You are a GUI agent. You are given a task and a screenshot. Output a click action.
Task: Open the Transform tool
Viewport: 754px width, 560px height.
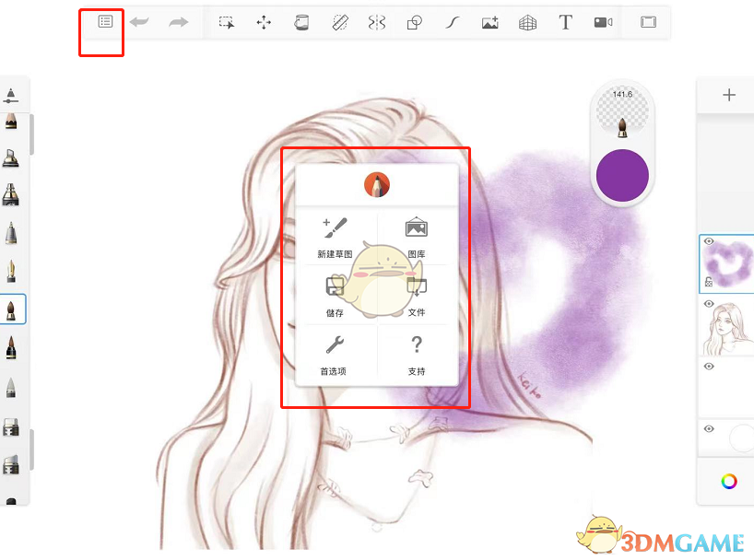263,22
